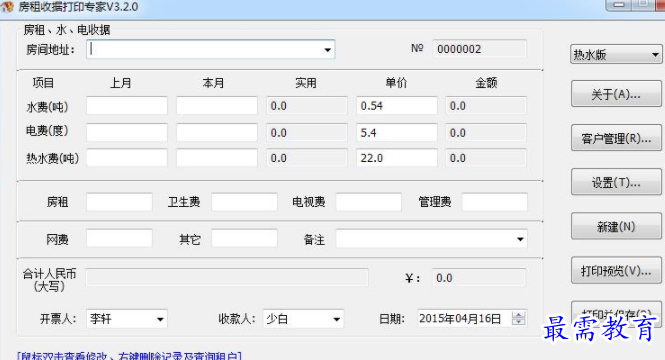Click the 热水费 单价 field 22.0
Image resolution: width=665 pixels, height=360 pixels.
point(397,158)
